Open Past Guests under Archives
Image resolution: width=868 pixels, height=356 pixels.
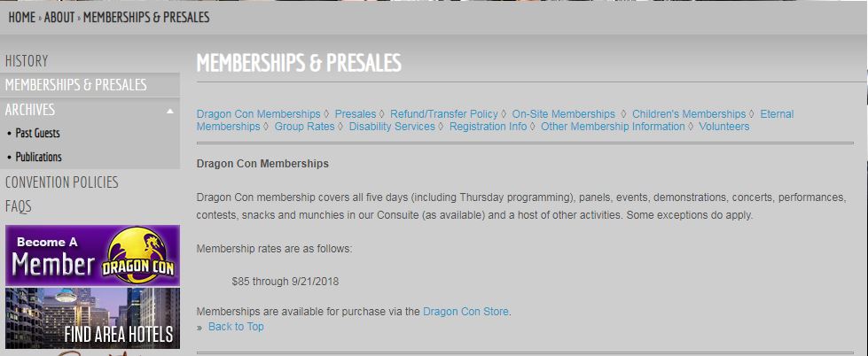pos(37,133)
